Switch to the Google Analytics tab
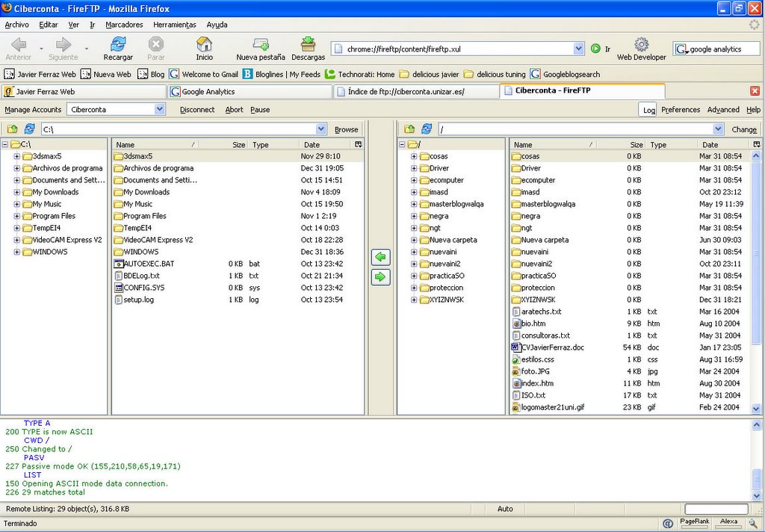765x532 pixels. pos(250,91)
